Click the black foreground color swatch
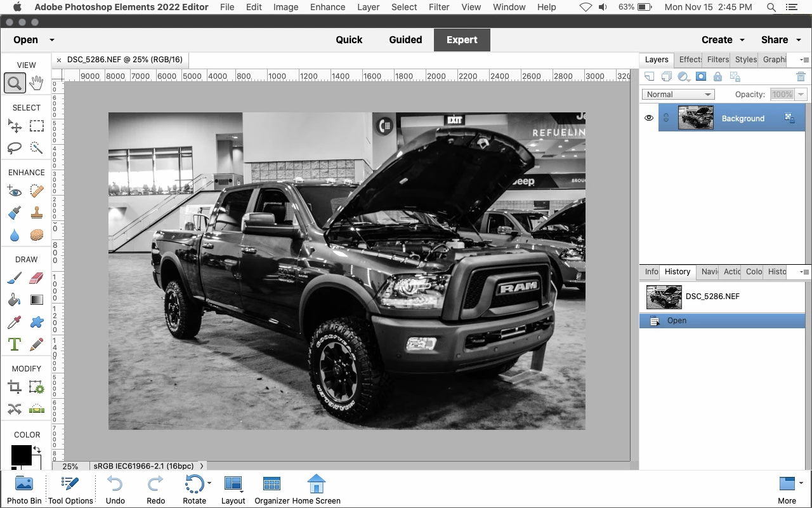 [20, 455]
